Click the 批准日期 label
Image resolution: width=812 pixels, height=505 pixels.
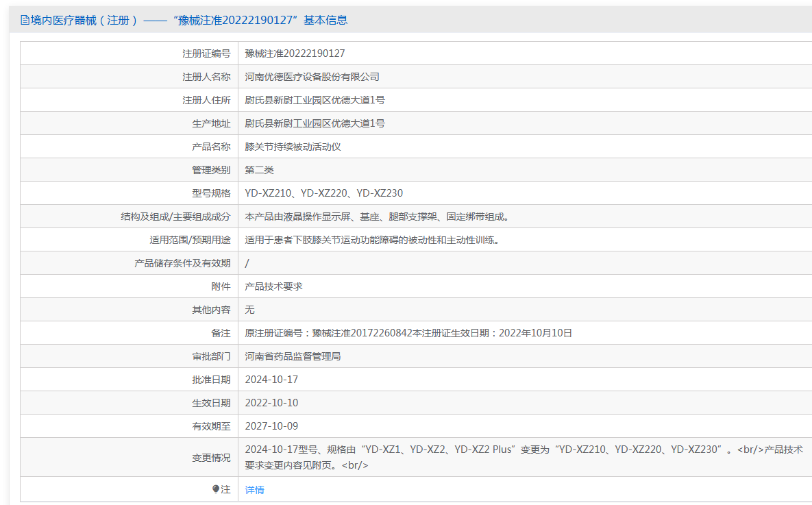point(211,380)
